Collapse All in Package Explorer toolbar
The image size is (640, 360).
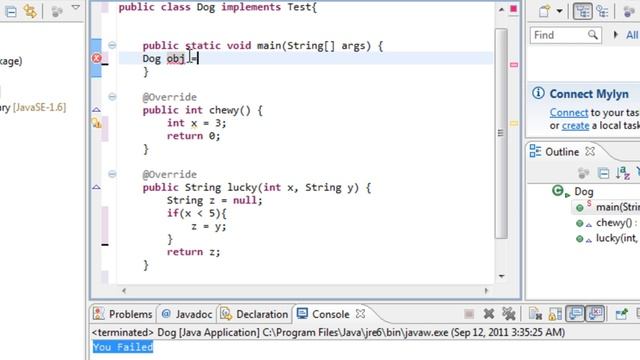11,11
